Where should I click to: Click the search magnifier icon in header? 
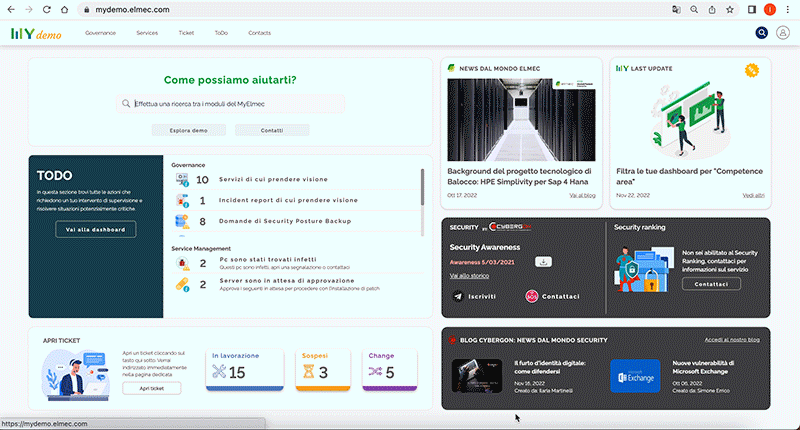coord(761,33)
